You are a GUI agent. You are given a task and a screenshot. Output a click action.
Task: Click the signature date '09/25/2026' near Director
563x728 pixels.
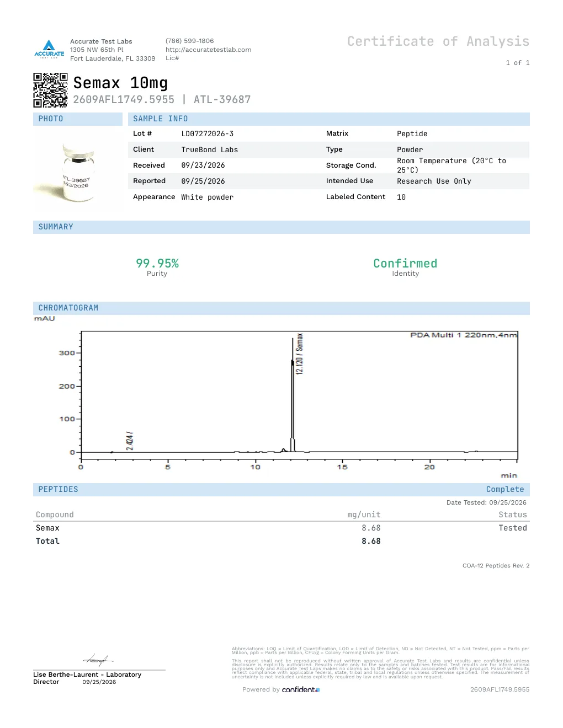pyautogui.click(x=99, y=682)
